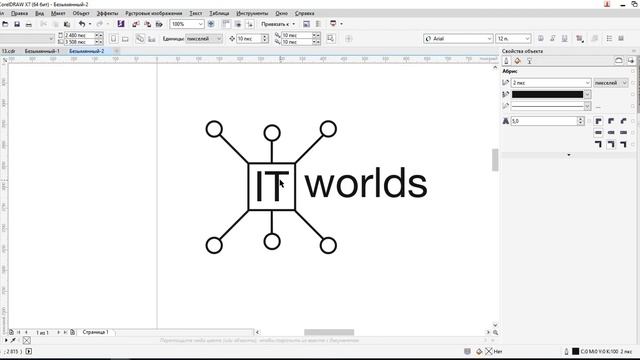Viewport: 640px width, 360px height.
Task: Click the Current page layout icon
Action: click(151, 39)
